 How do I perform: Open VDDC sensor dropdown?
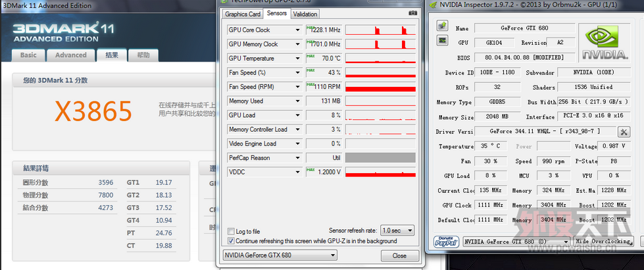[x=298, y=172]
